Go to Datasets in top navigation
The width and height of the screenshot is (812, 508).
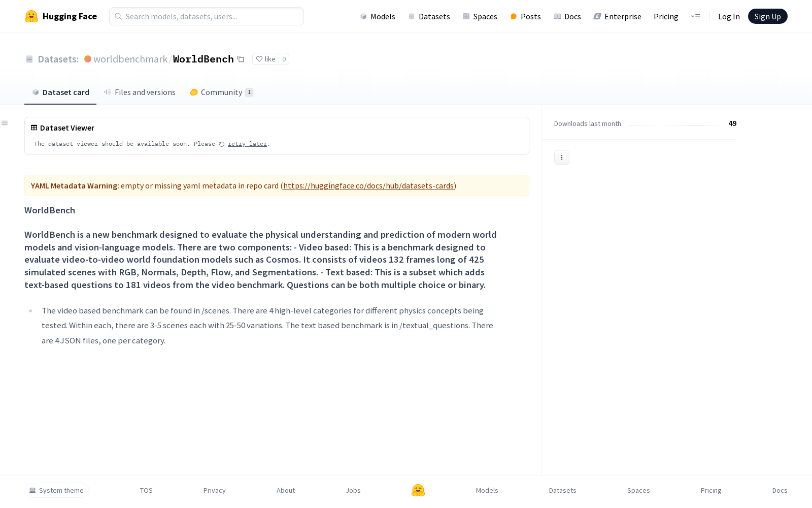pos(429,17)
